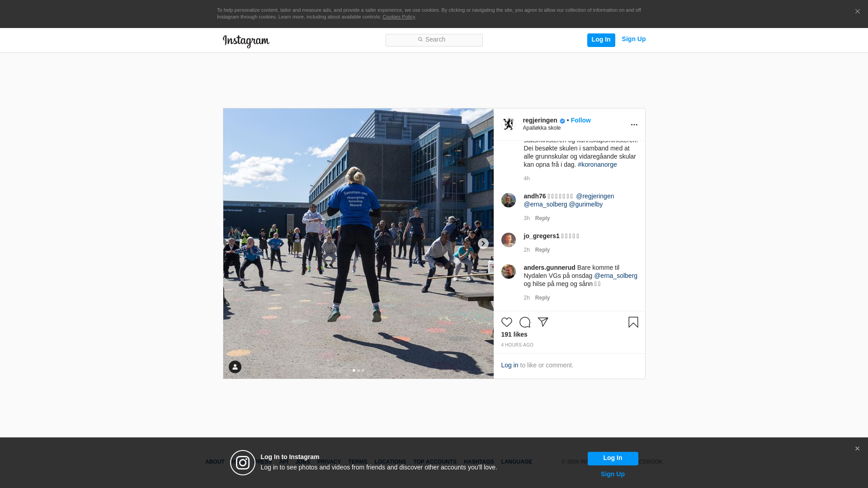This screenshot has width=868, height=488.
Task: Open anders.gunnerud profile picture
Action: (x=509, y=272)
